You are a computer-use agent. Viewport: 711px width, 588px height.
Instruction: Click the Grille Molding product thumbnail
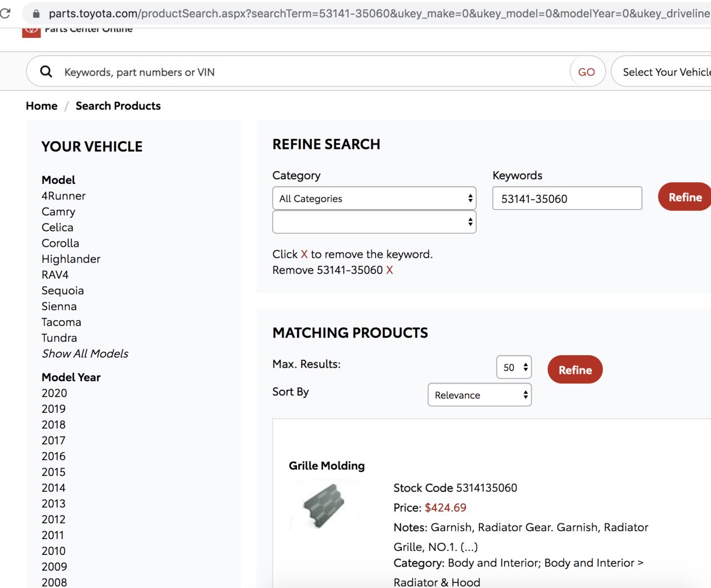point(324,505)
